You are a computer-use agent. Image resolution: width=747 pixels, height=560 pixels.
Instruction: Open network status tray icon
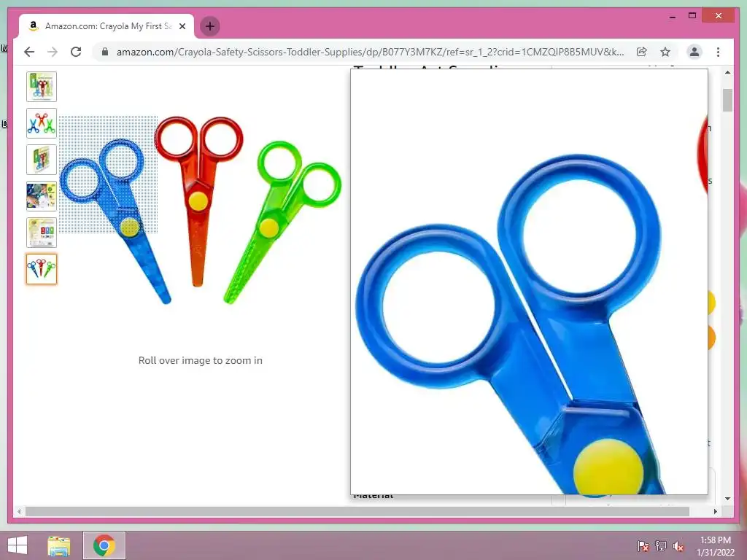[x=661, y=546]
